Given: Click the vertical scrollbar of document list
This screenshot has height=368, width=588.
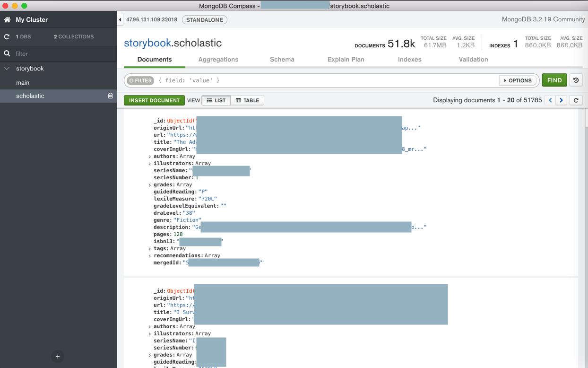Looking at the screenshot, I should (x=586, y=118).
